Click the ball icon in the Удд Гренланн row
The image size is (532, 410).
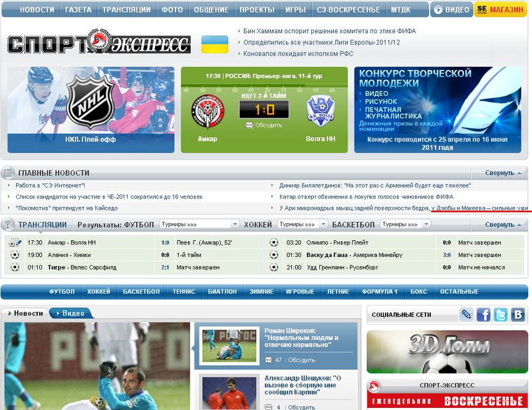pos(274,268)
